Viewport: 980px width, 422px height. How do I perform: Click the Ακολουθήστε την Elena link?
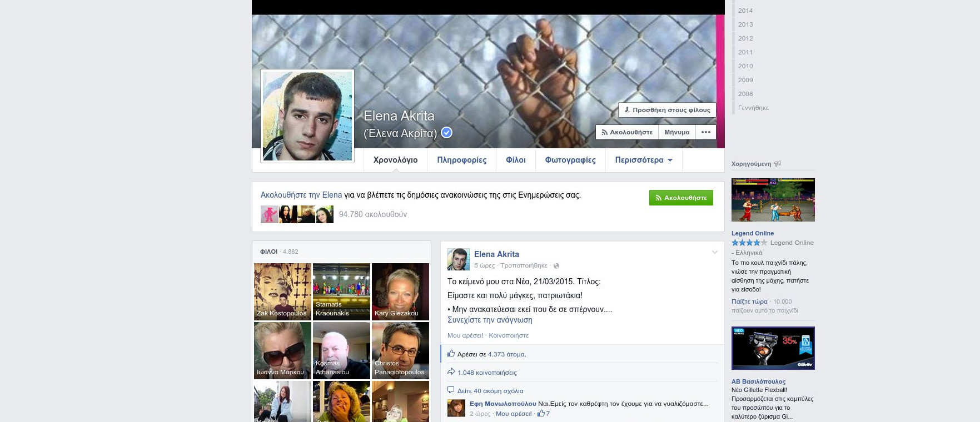point(301,195)
